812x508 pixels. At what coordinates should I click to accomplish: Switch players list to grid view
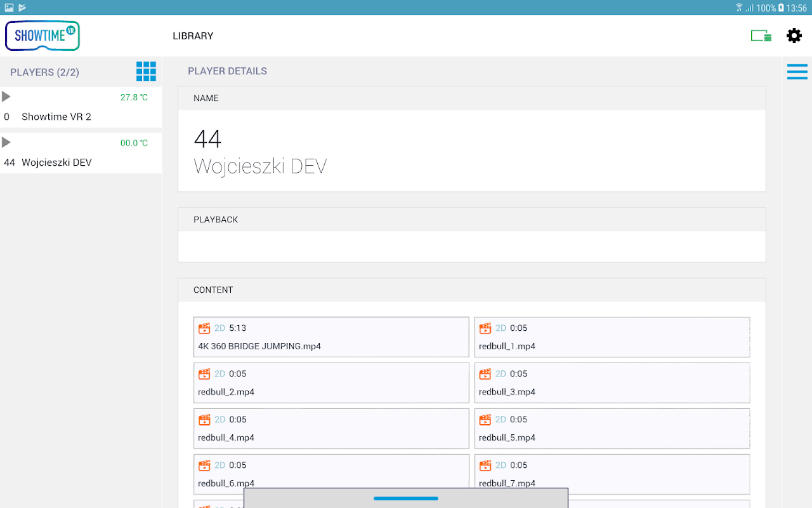click(x=146, y=72)
